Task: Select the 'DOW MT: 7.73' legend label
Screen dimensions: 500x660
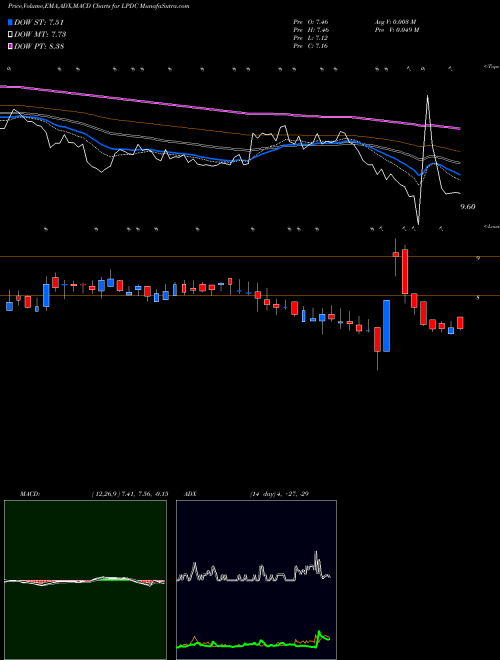Action: (40, 35)
